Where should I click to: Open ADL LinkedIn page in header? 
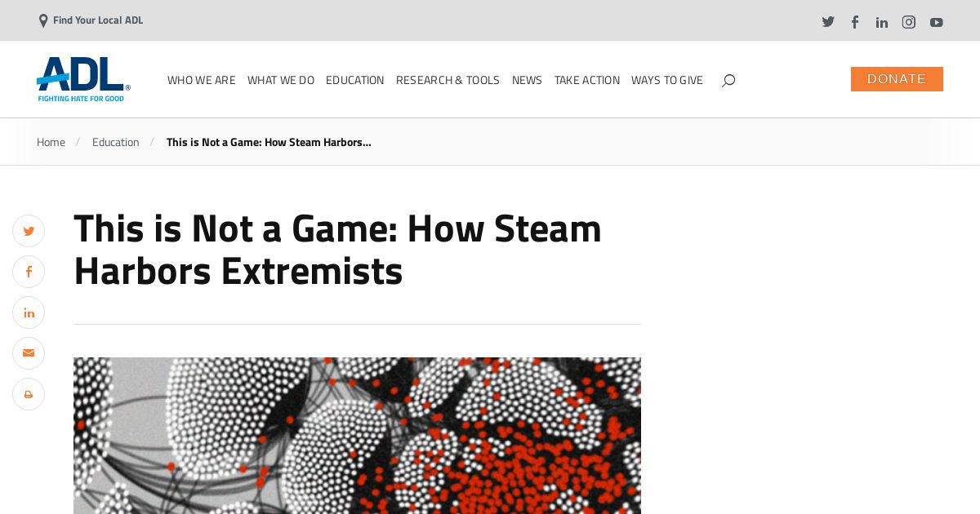pos(882,22)
